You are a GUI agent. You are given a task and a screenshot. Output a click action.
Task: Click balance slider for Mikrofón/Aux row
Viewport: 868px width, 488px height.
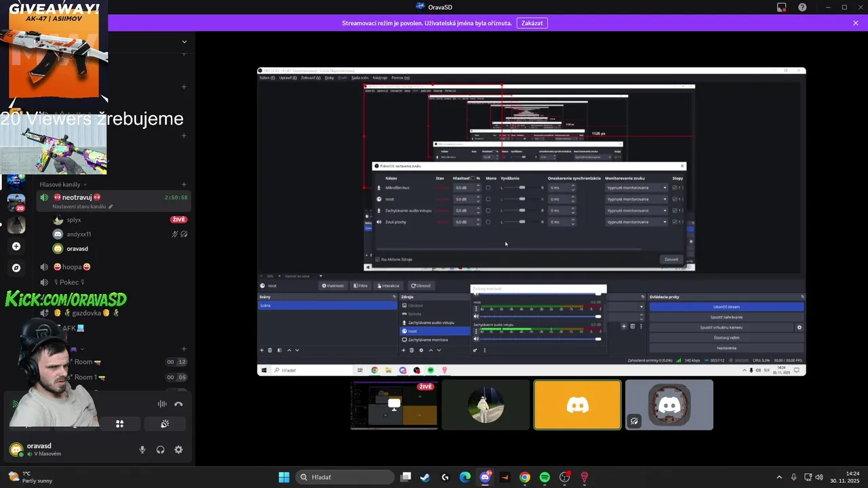coord(521,188)
